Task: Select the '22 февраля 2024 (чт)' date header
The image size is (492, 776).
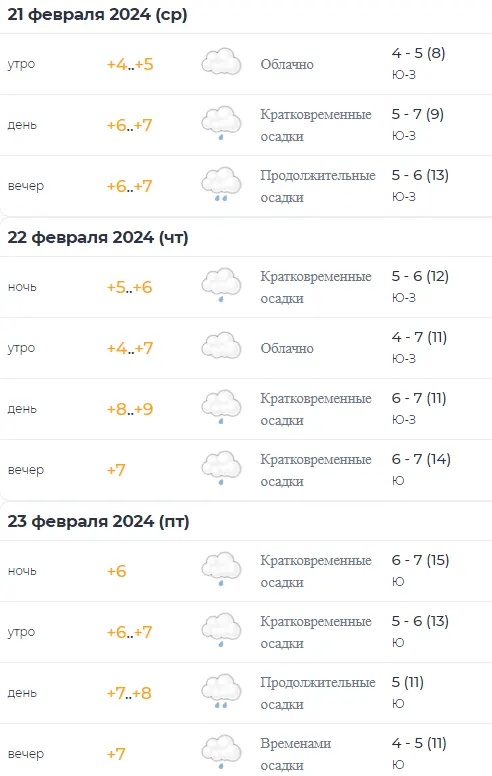Action: (x=98, y=238)
